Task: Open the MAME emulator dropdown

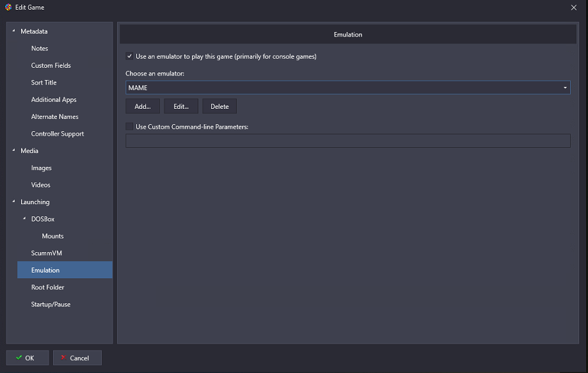Action: click(348, 88)
